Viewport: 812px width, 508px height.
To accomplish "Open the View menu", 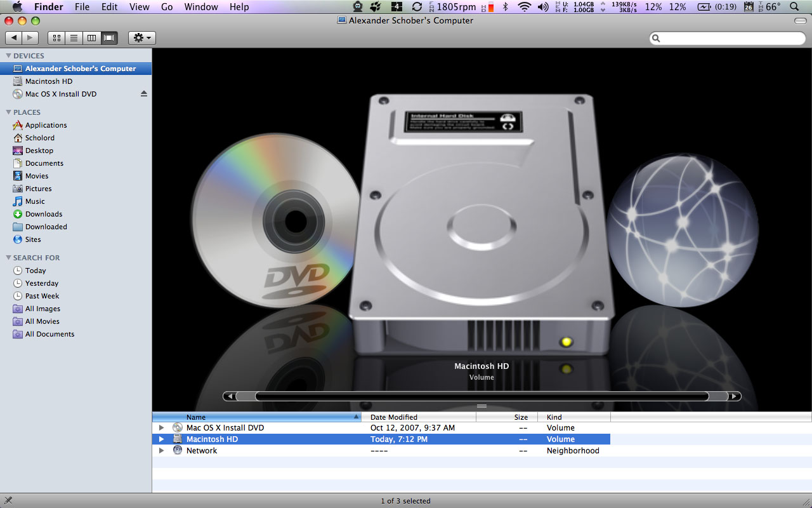I will (139, 7).
